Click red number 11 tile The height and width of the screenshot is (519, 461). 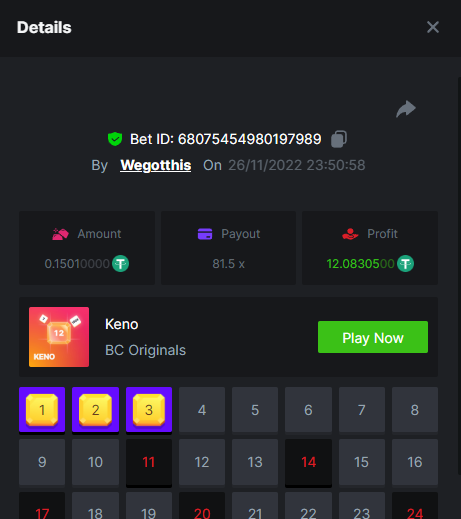[149, 462]
